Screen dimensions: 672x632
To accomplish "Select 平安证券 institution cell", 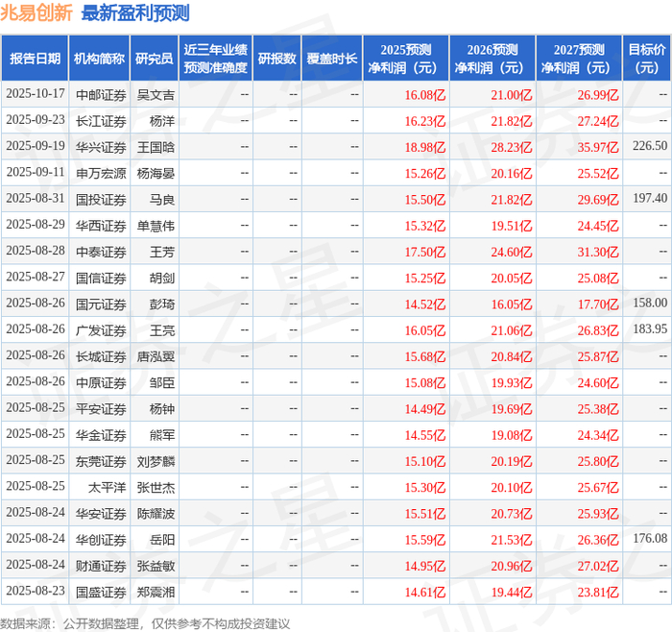I will (101, 408).
